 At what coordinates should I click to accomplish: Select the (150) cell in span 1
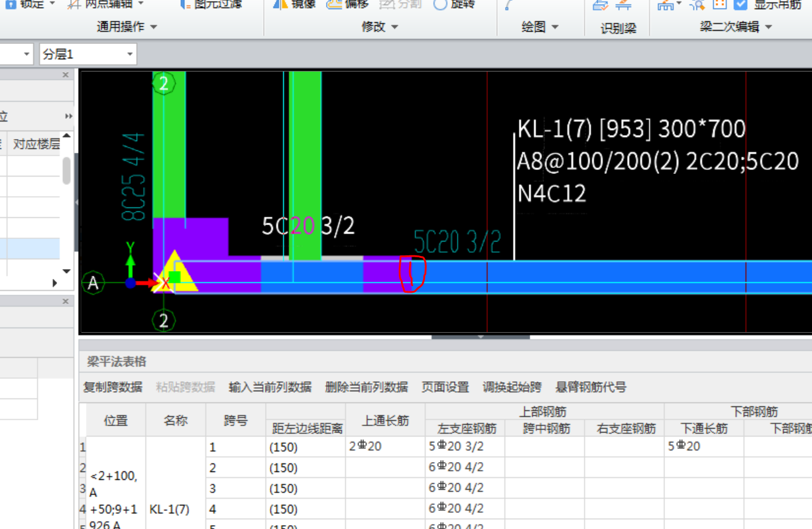click(x=306, y=447)
